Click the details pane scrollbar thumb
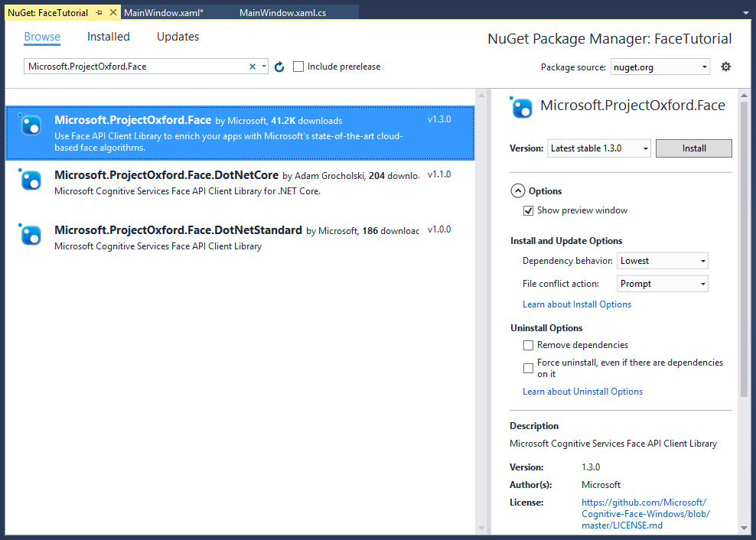The height and width of the screenshot is (540, 756). click(744, 249)
